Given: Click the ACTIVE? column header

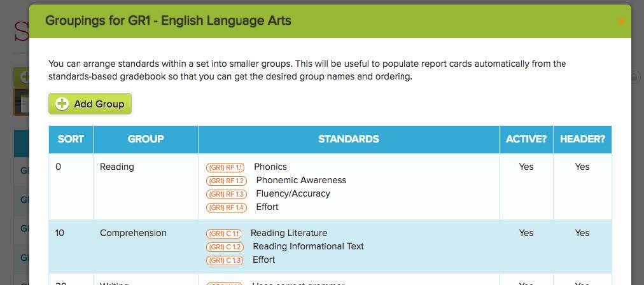Looking at the screenshot, I should [526, 139].
